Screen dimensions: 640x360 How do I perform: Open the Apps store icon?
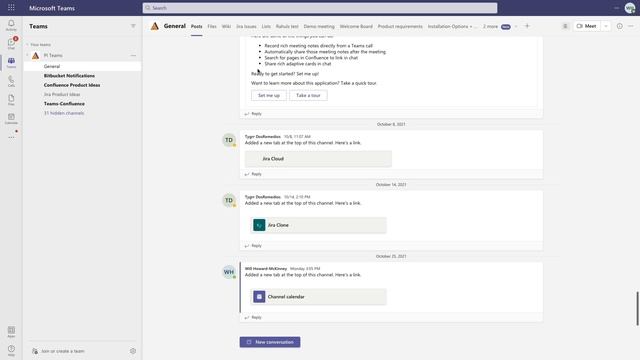[11, 331]
